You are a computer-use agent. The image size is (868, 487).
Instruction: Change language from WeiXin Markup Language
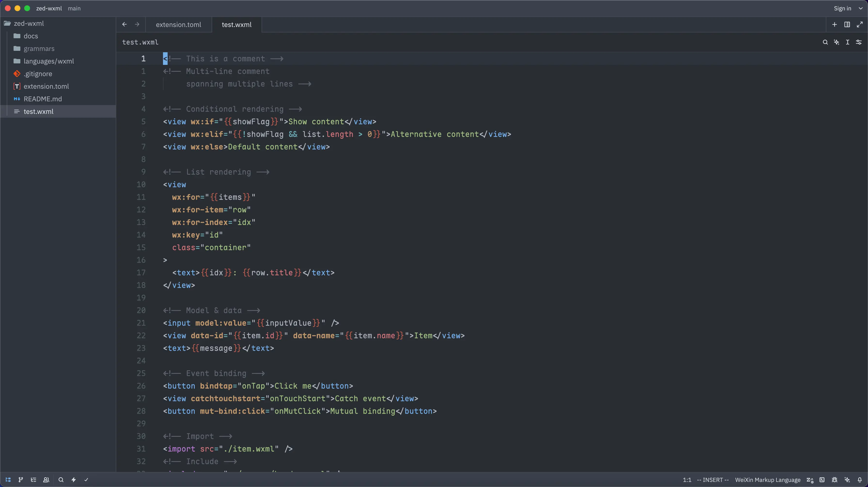(767, 480)
